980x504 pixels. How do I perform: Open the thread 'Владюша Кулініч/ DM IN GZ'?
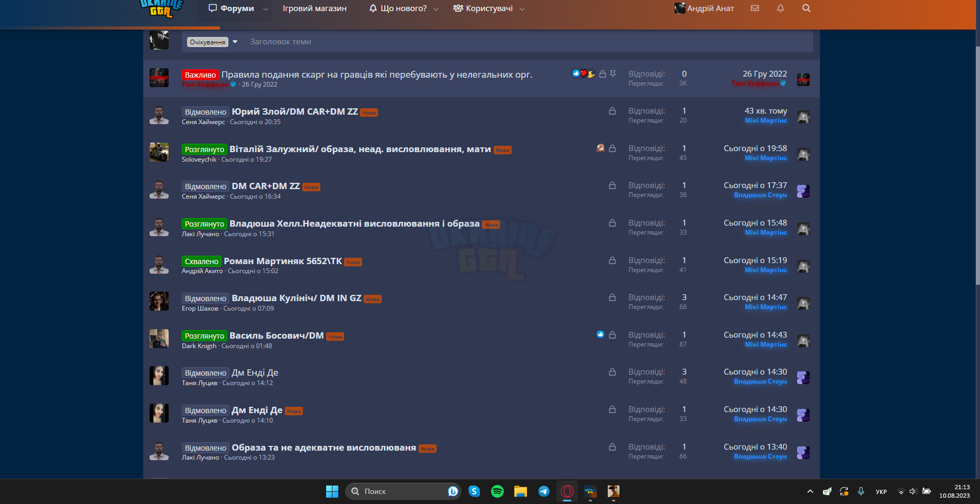(297, 298)
